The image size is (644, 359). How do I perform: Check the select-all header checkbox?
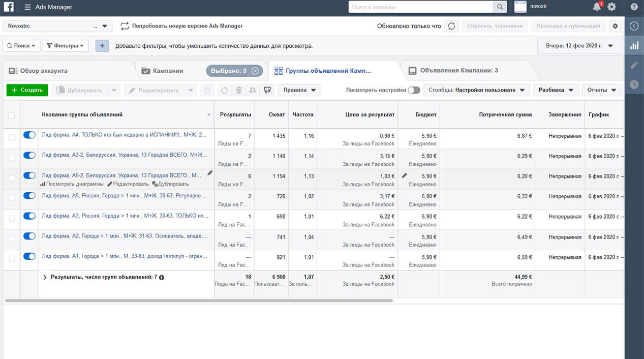12,115
